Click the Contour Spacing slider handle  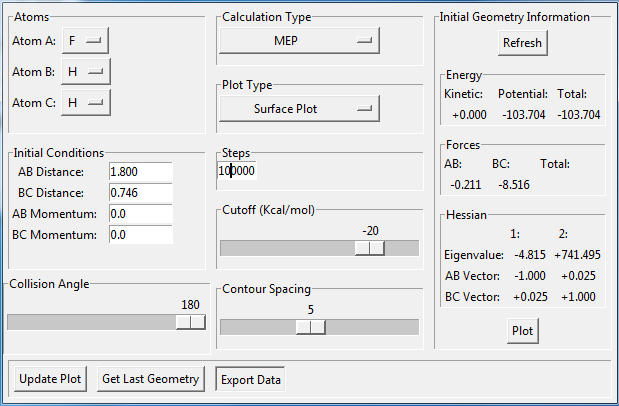click(x=310, y=327)
